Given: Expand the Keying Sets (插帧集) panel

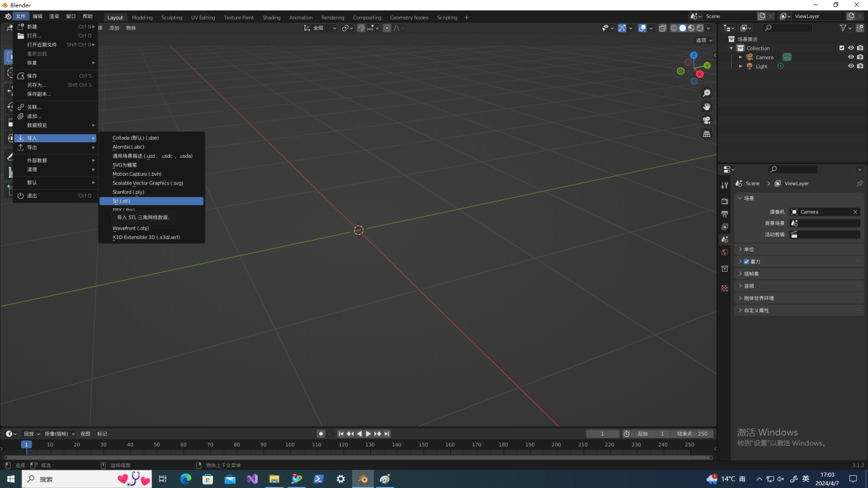Looking at the screenshot, I should pyautogui.click(x=799, y=274).
